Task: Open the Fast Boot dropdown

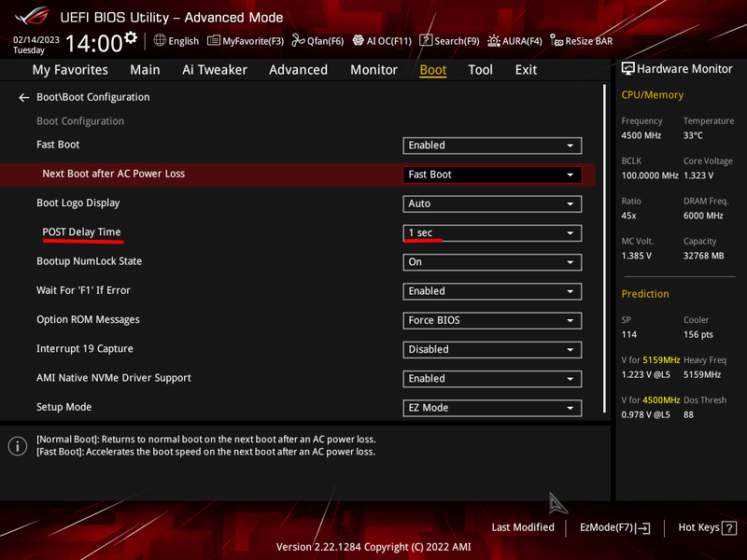Action: pos(492,146)
